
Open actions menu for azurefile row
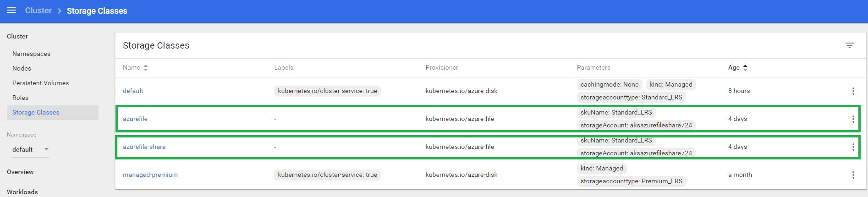click(853, 119)
